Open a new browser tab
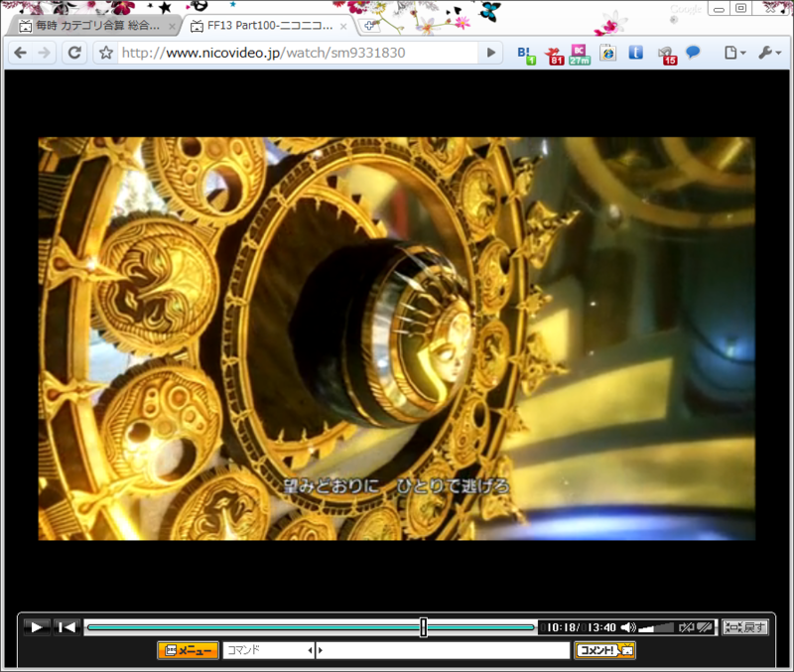 (369, 26)
